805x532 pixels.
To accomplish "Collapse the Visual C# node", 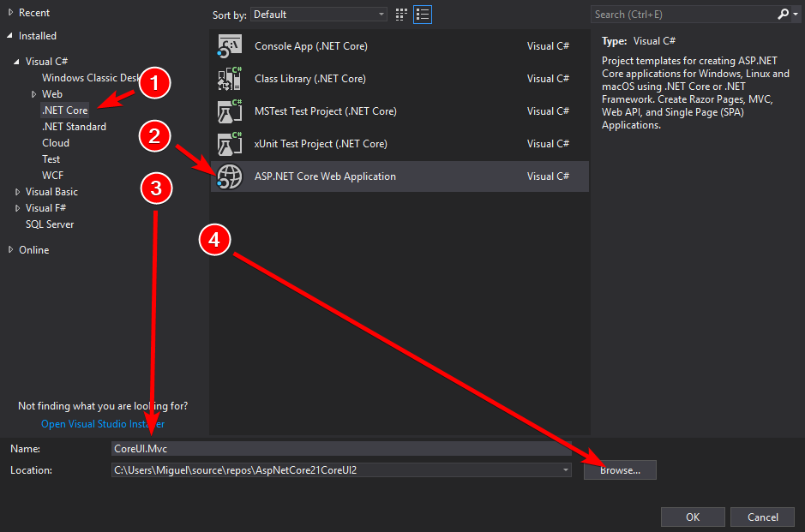I will coord(17,62).
